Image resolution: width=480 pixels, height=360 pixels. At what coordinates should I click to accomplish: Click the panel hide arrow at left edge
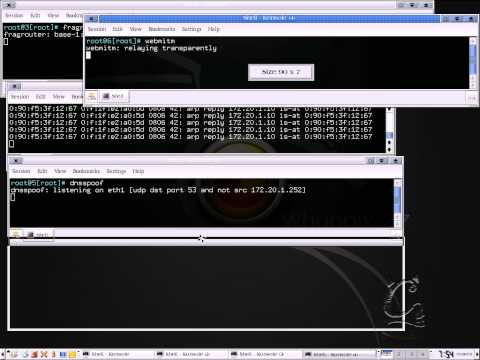click(x=2, y=354)
